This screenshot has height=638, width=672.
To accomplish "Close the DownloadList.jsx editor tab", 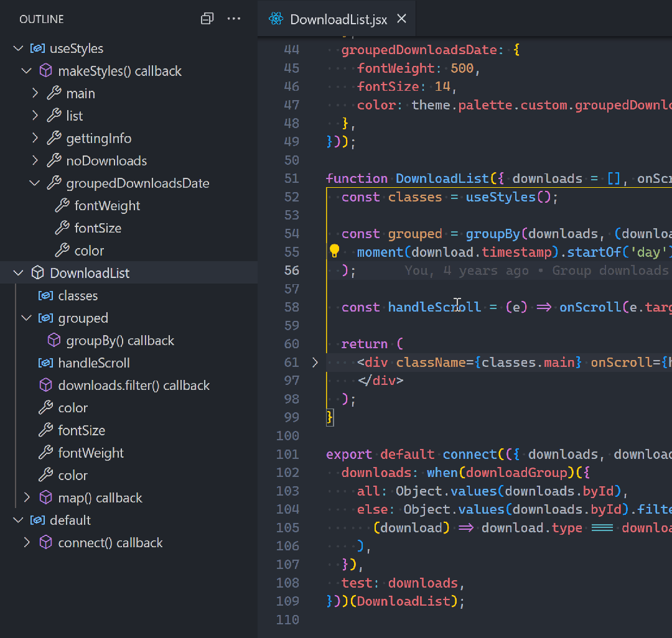I will click(402, 19).
